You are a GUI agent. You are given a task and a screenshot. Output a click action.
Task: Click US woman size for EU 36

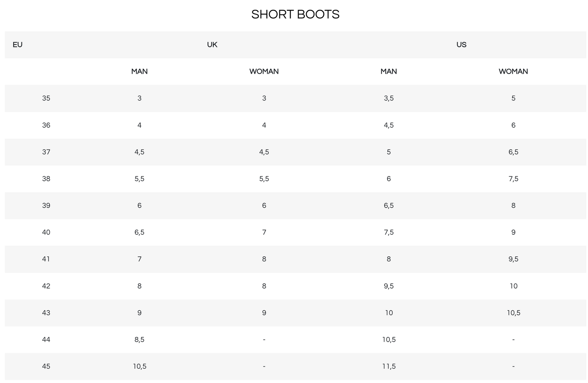(x=513, y=125)
